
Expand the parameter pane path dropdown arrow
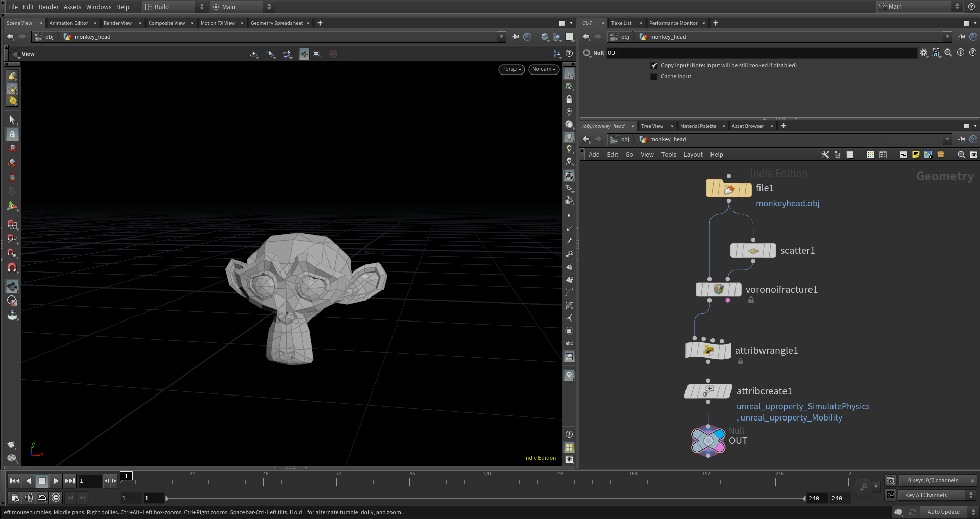click(x=948, y=37)
